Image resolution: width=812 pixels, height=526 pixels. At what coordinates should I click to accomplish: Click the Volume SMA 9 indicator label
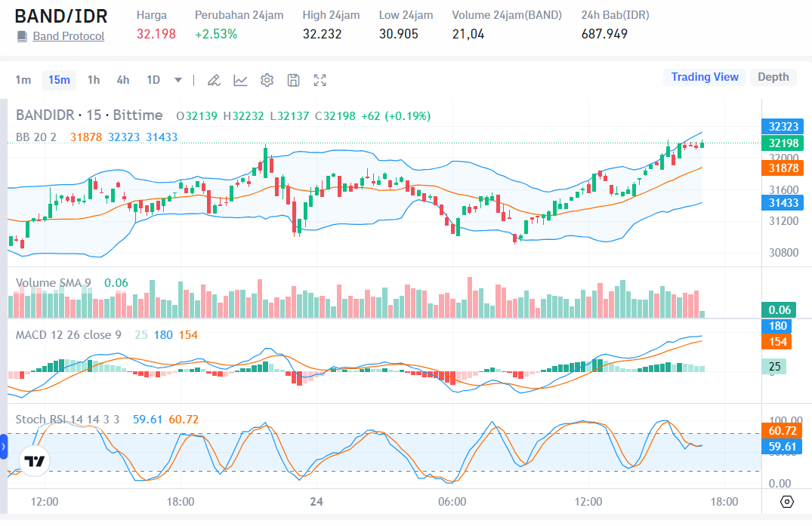[54, 283]
